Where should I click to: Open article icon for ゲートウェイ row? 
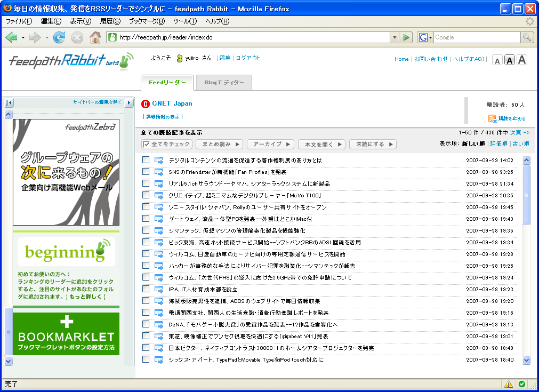point(158,219)
